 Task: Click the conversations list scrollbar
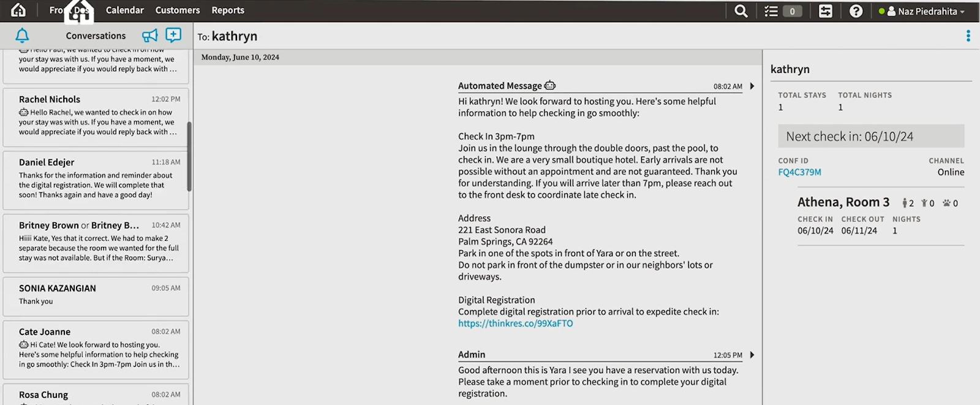[189, 156]
